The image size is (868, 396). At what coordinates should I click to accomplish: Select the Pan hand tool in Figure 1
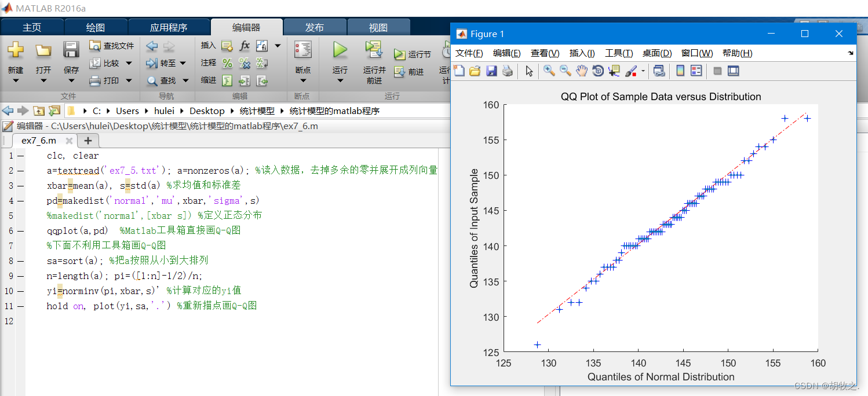tap(582, 71)
